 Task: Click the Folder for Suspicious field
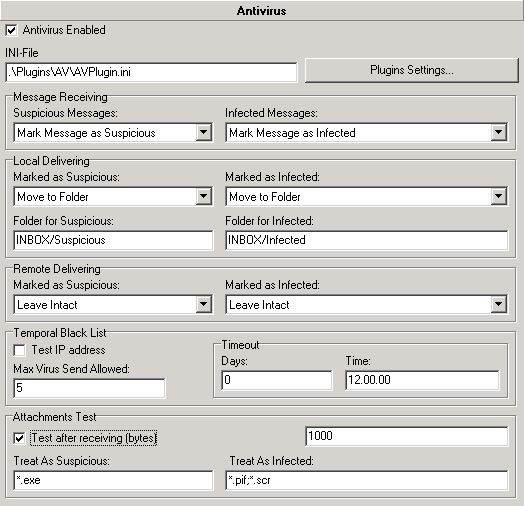(x=113, y=240)
